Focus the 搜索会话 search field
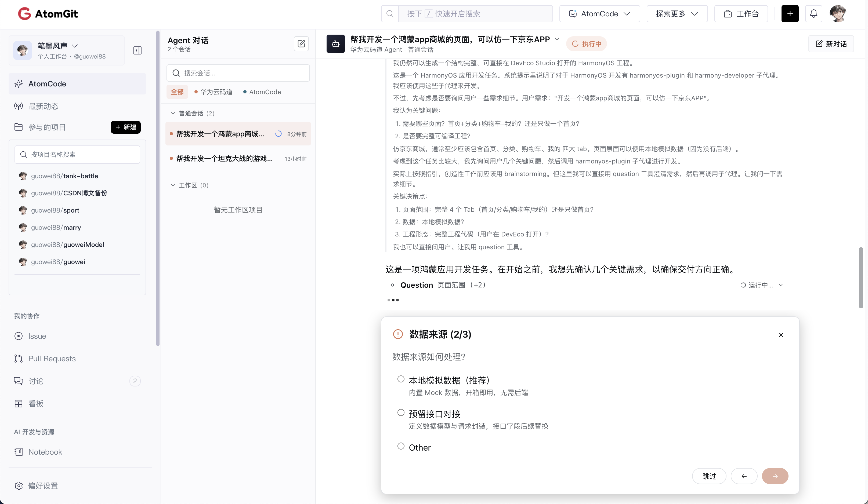Viewport: 868px width, 504px height. click(238, 73)
